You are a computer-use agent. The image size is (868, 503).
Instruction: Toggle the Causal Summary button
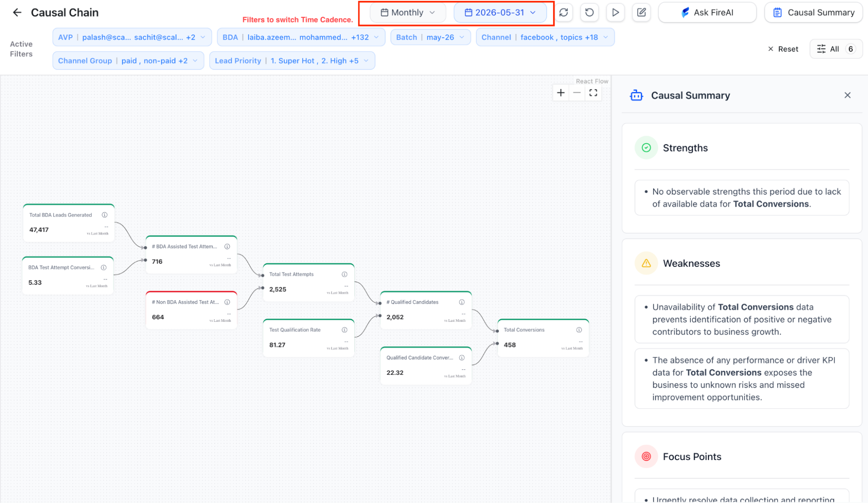coord(814,13)
